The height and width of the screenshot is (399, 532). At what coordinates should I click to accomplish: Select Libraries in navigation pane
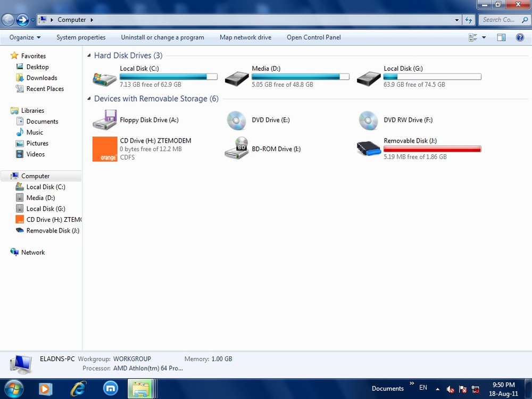[x=32, y=111]
